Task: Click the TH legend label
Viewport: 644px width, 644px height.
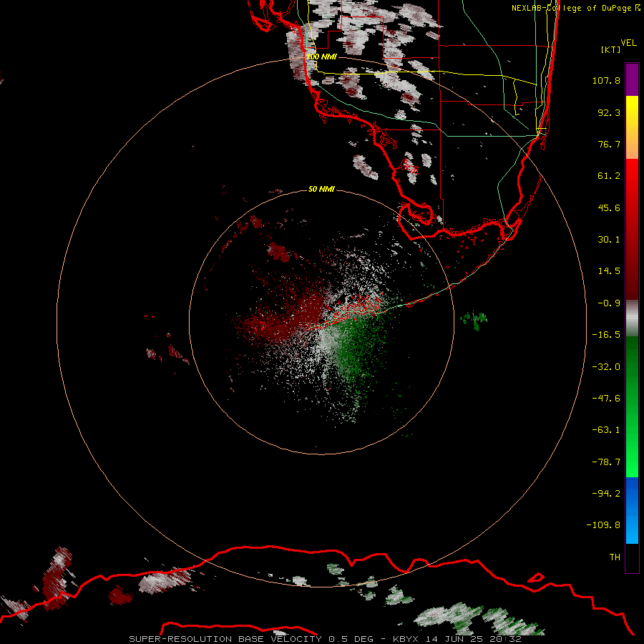Action: click(615, 557)
